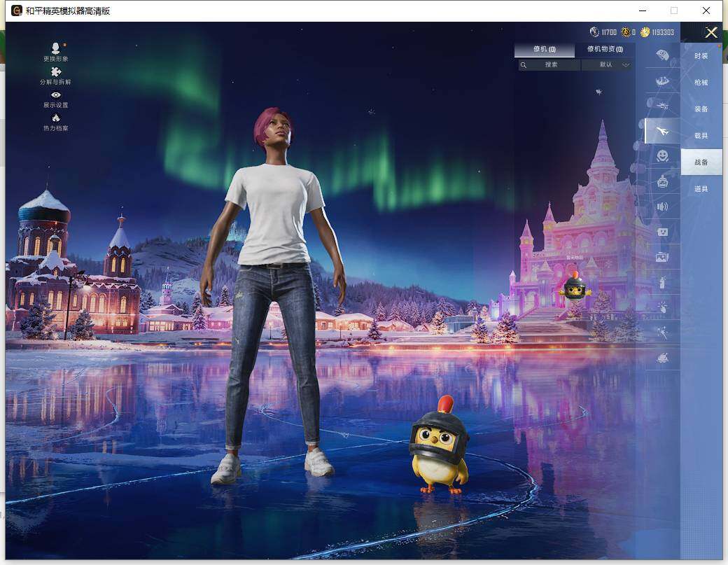Image resolution: width=728 pixels, height=565 pixels.
Task: Click the magnifier search icon
Action: [x=524, y=65]
